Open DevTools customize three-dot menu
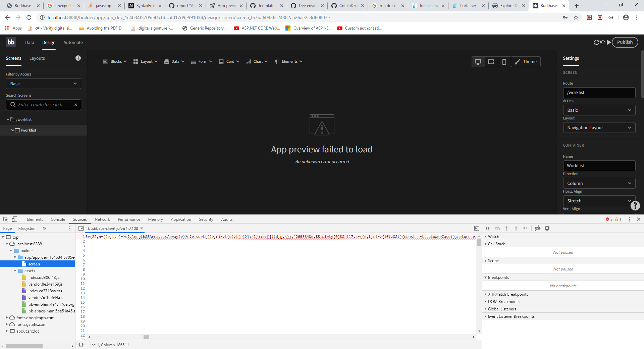Viewport: 644px width, 349px height. pos(629,219)
